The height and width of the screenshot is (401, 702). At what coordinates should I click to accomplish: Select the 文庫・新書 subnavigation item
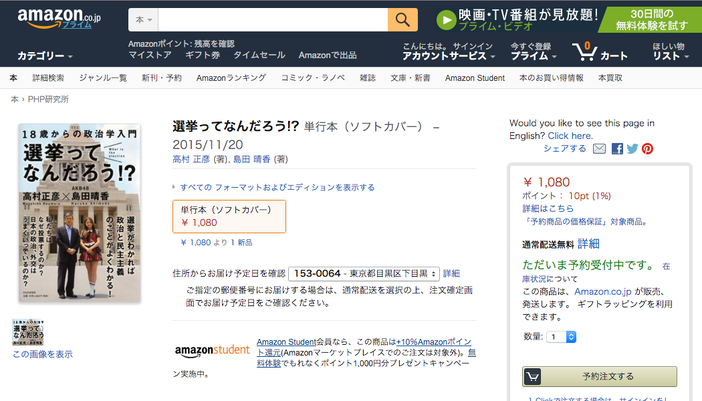click(x=410, y=78)
